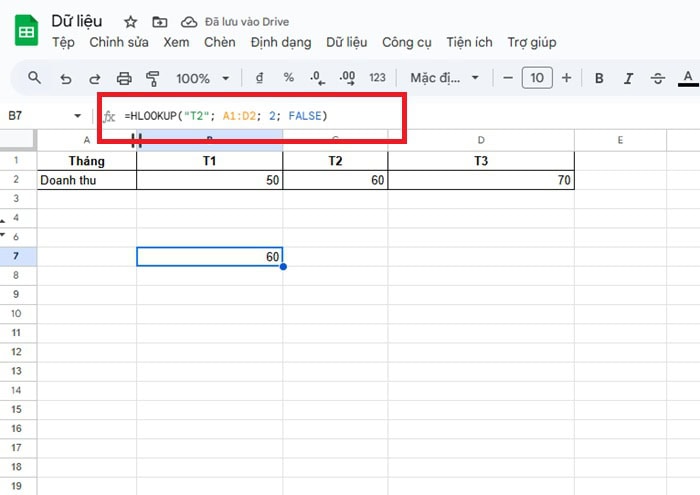Open the text color picker
The width and height of the screenshot is (700, 495).
[x=688, y=79]
